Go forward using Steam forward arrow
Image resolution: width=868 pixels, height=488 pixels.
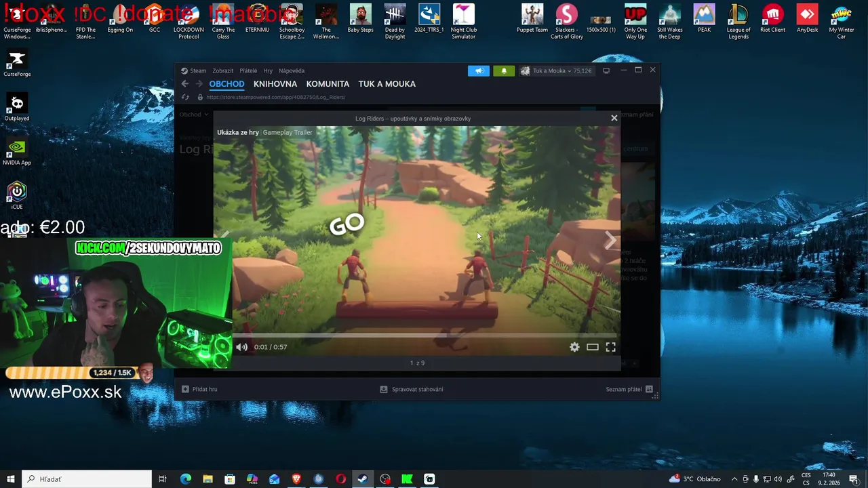point(199,83)
